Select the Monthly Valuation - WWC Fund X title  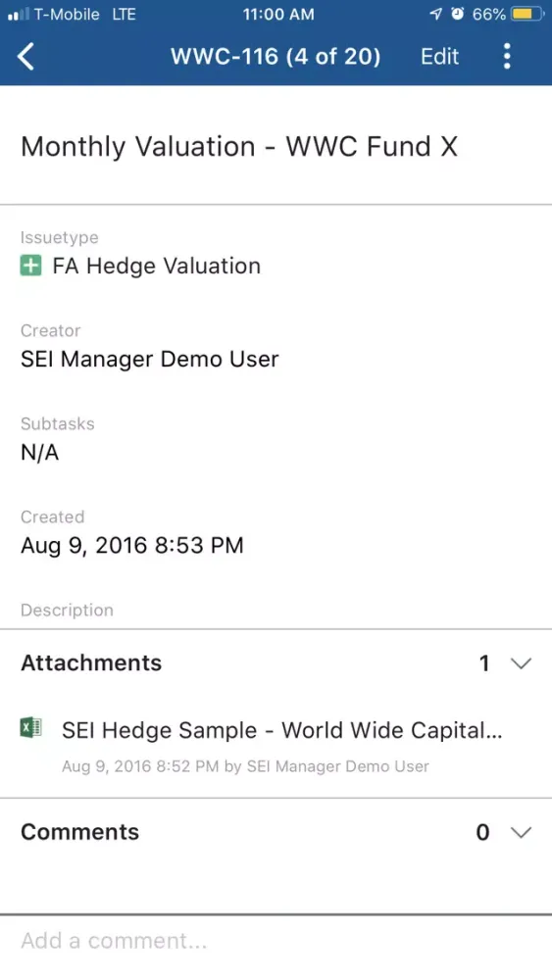point(239,147)
